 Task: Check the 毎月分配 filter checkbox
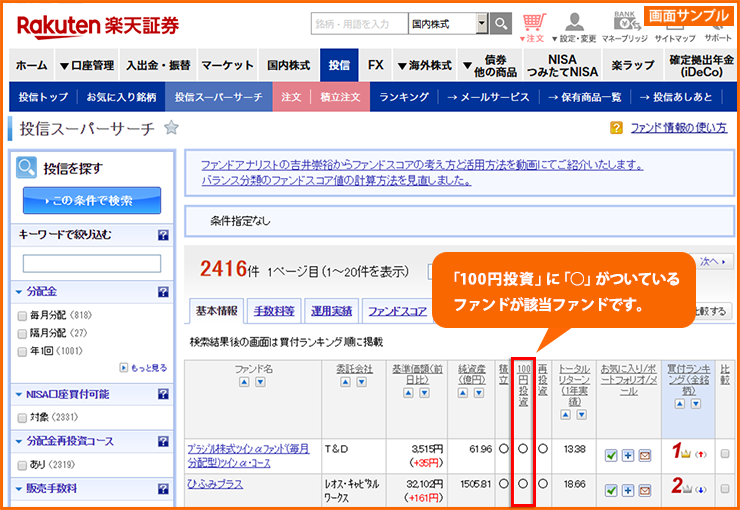[x=22, y=316]
